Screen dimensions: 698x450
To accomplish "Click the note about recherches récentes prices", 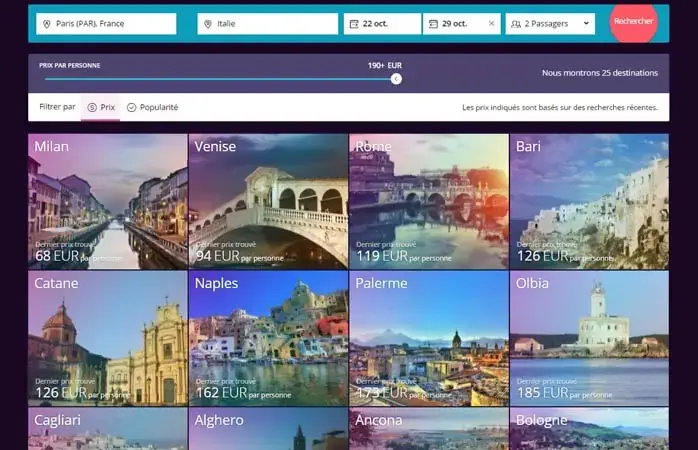I will 560,107.
